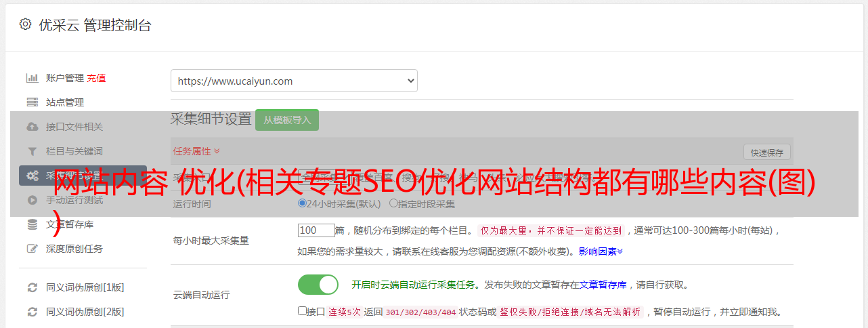868x328 pixels.
Task: Click the 连续5次 red tag
Action: click(344, 312)
